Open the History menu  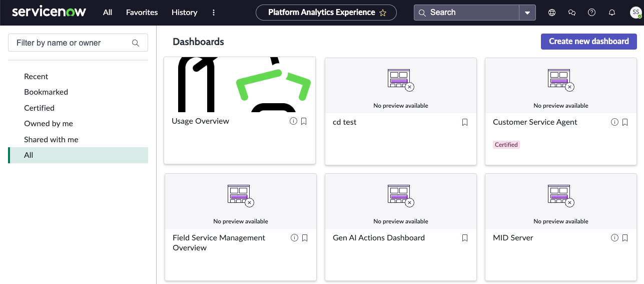[x=184, y=13]
